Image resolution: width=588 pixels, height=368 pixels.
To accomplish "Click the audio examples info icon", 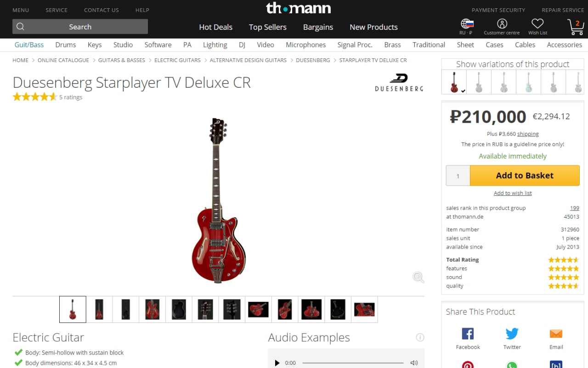I will pos(420,337).
